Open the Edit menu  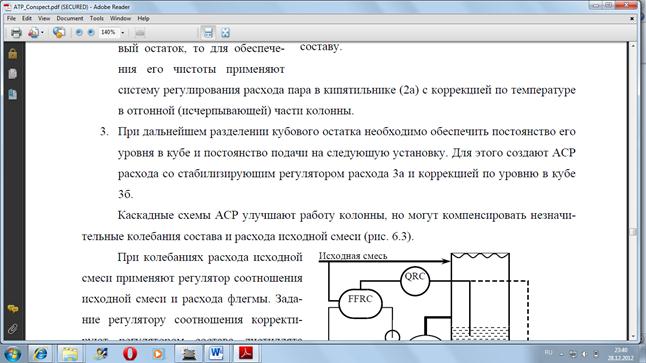(27, 19)
